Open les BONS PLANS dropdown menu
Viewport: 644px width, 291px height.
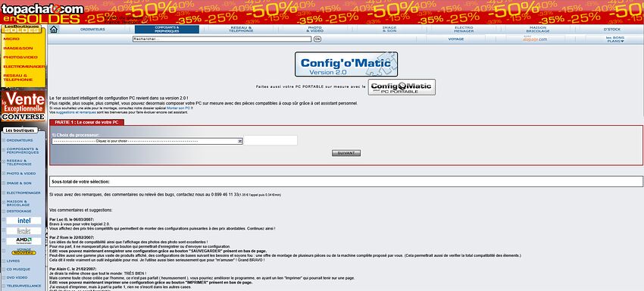pyautogui.click(x=615, y=39)
